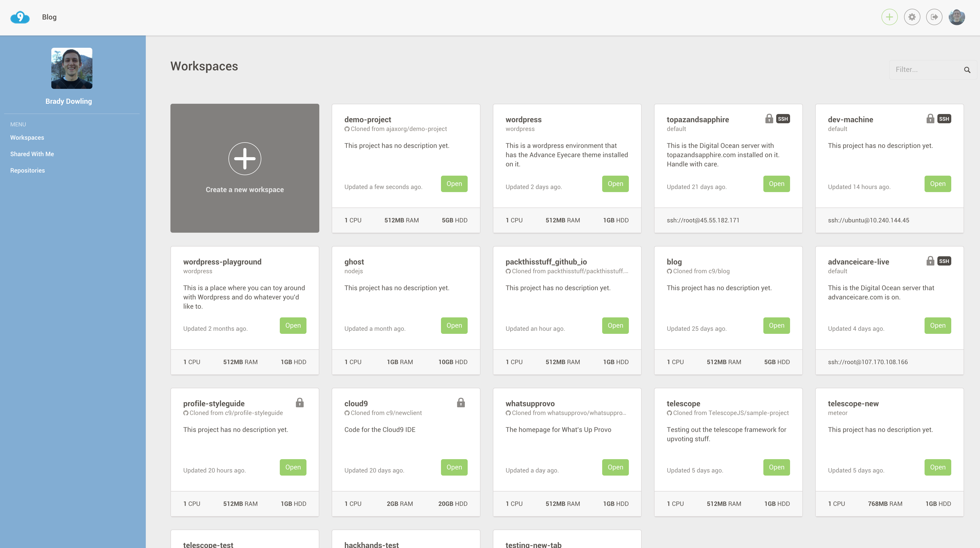Screen dimensions: 980x548
Task: Open the telescope-new workspace
Action: point(937,467)
